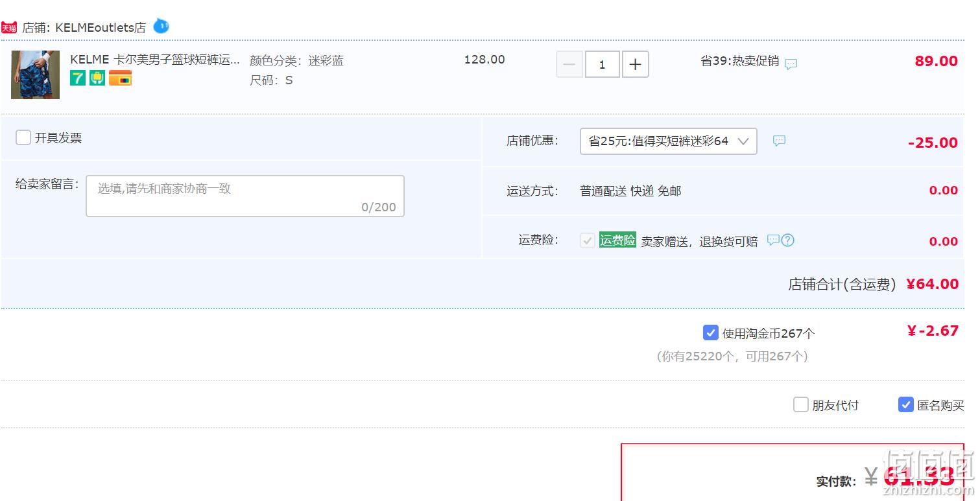The width and height of the screenshot is (980, 501).
Task: Click the green shield guarantee badge under the product title
Action: click(97, 78)
